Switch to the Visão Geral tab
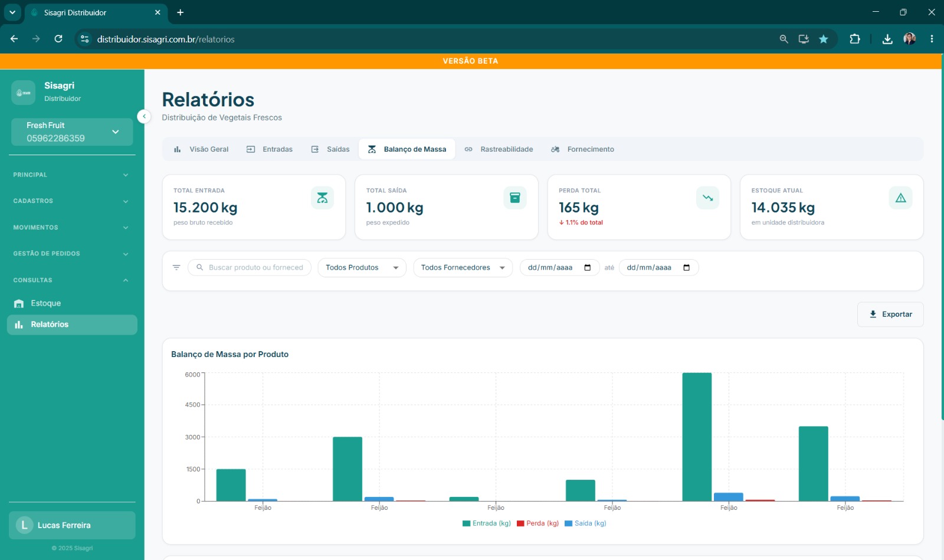This screenshot has height=560, width=944. [201, 149]
